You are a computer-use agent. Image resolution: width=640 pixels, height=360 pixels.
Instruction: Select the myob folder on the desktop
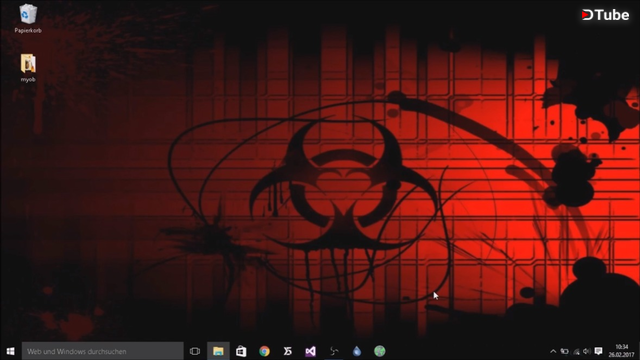pyautogui.click(x=28, y=68)
